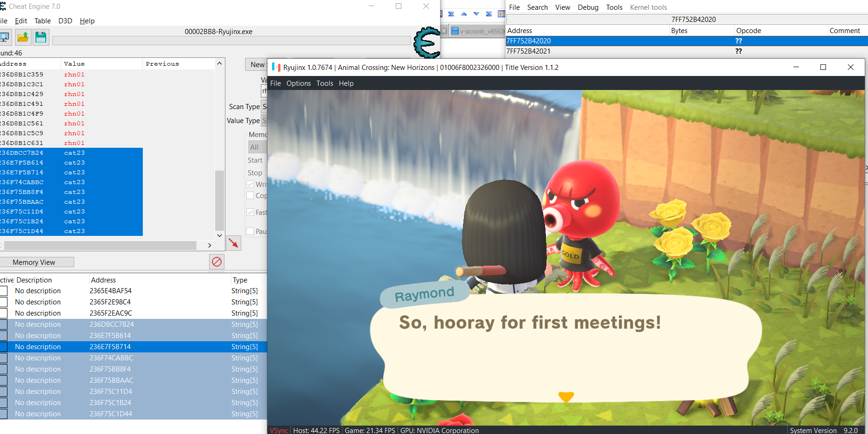Click the jump-to-bottom blue arrow icon
Image resolution: width=868 pixels, height=434 pixels.
pyautogui.click(x=489, y=14)
